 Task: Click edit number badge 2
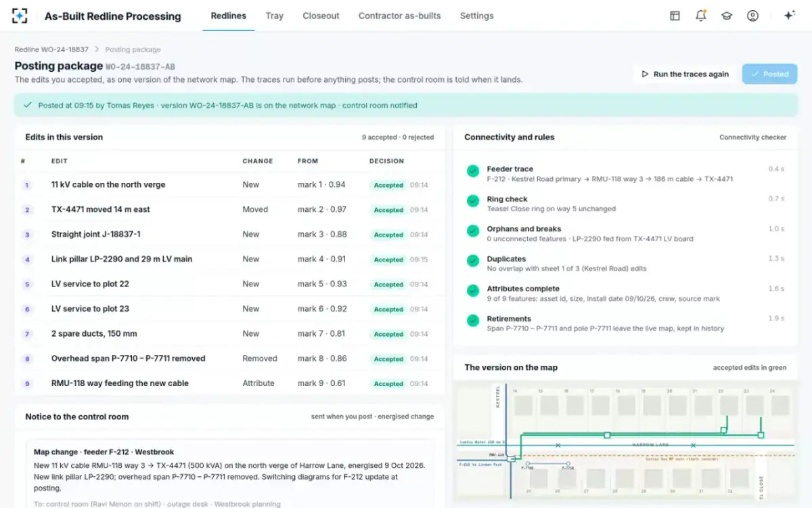(x=27, y=210)
